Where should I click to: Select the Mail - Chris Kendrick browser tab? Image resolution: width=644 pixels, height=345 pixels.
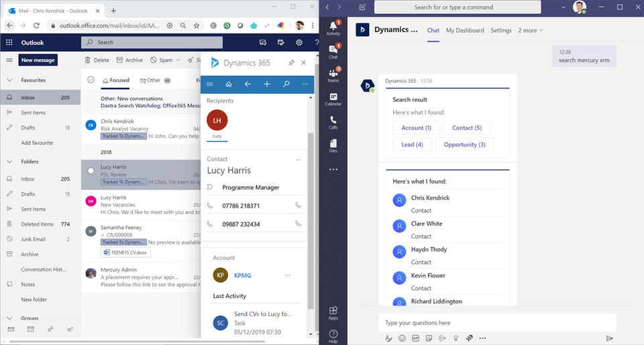52,11
